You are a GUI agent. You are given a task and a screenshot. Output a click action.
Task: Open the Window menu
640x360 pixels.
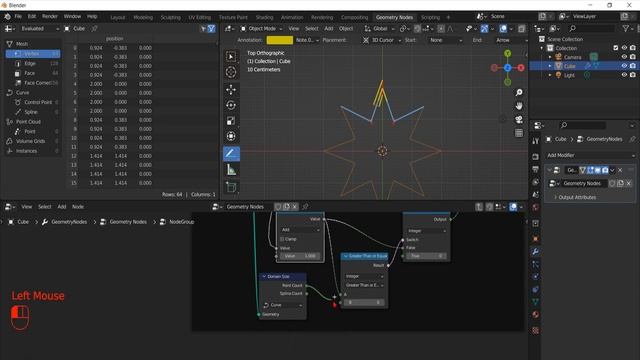(x=72, y=17)
